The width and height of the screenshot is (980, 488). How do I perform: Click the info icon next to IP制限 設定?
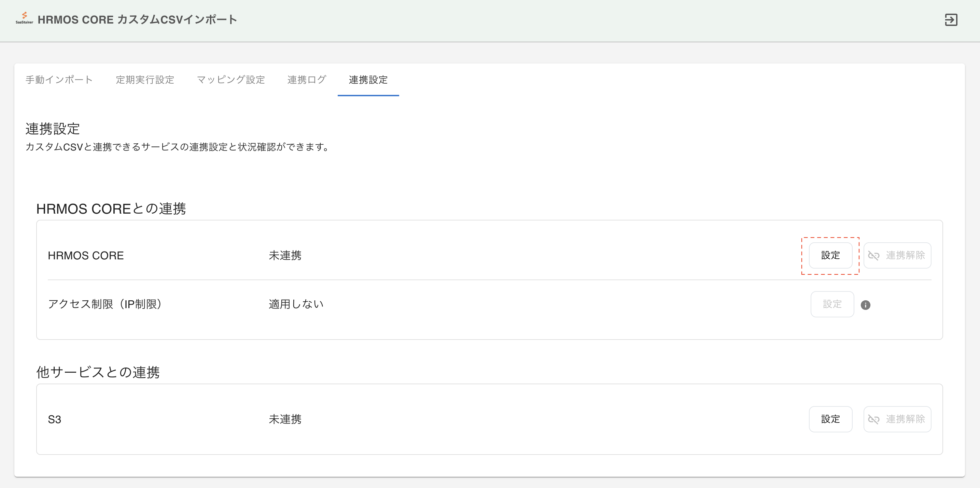(866, 304)
